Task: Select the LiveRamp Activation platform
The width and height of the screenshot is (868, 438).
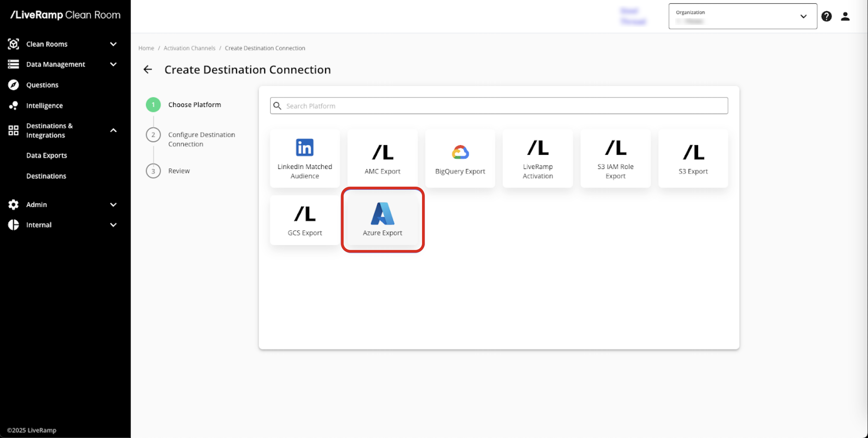Action: coord(537,158)
